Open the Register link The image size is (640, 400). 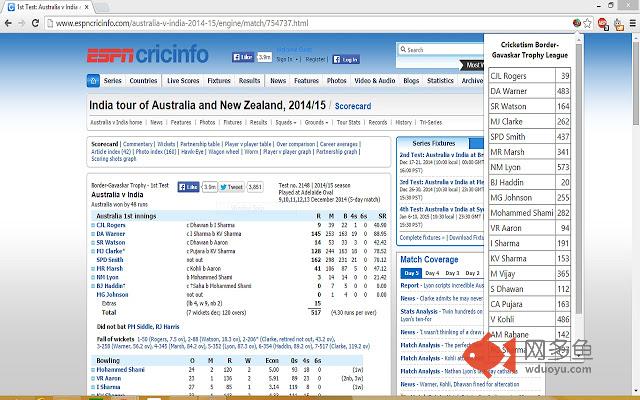[x=316, y=60]
